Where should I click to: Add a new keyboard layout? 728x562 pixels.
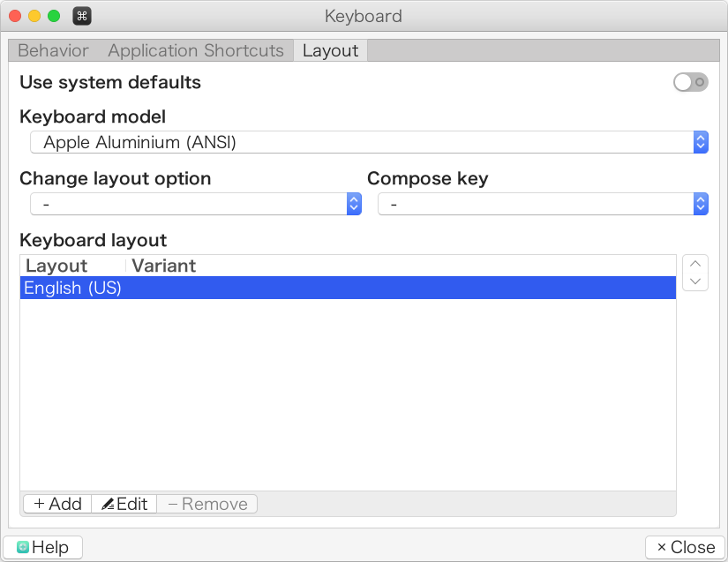pos(57,504)
